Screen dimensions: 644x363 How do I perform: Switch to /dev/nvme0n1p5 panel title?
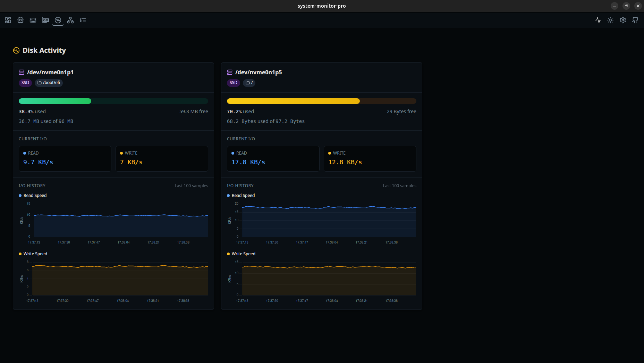259,72
